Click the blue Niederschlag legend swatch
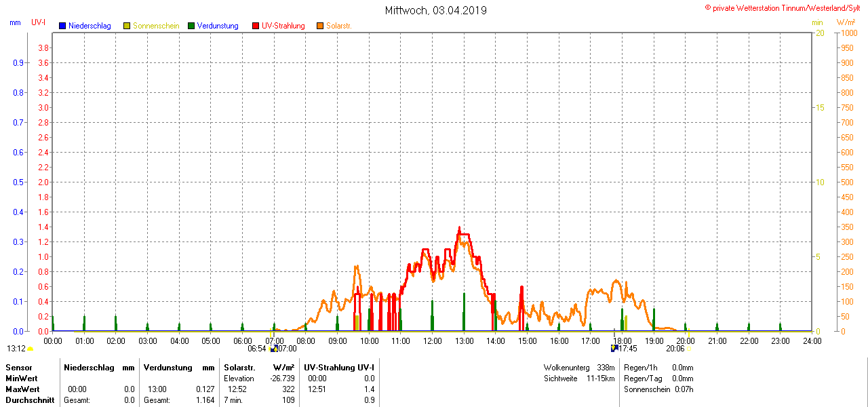Image resolution: width=868 pixels, height=407 pixels. click(x=62, y=26)
